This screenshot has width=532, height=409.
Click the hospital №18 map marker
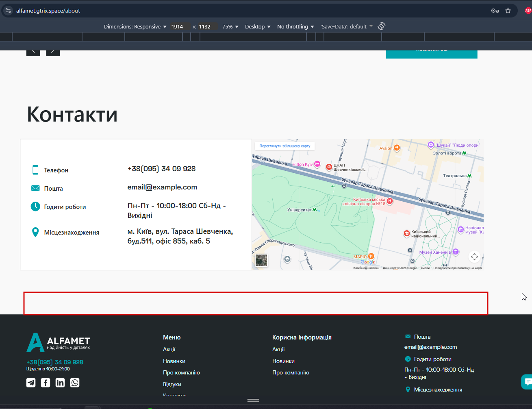tap(390, 201)
